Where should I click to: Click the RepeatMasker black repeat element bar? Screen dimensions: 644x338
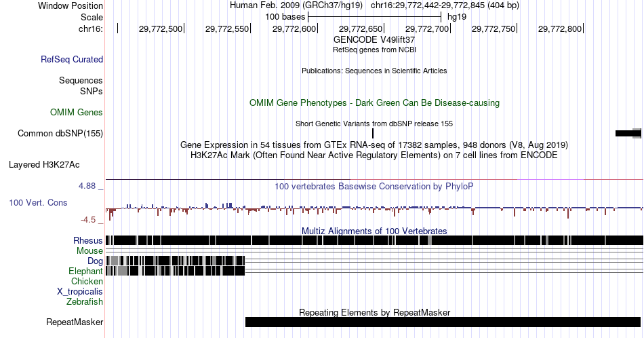tap(443, 322)
